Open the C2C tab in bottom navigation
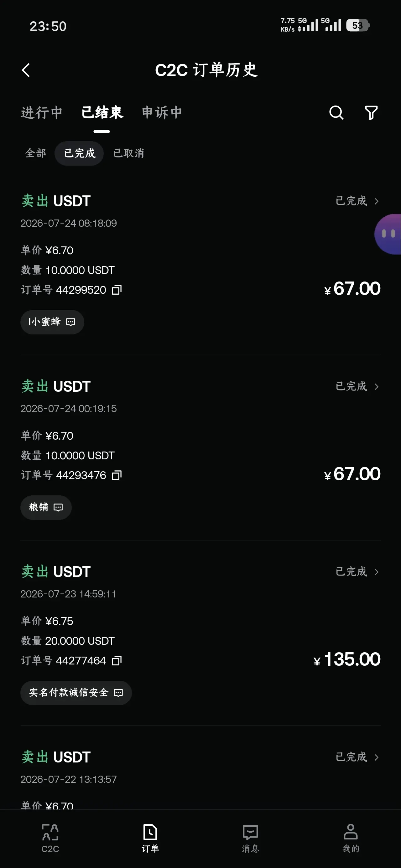 [50, 838]
